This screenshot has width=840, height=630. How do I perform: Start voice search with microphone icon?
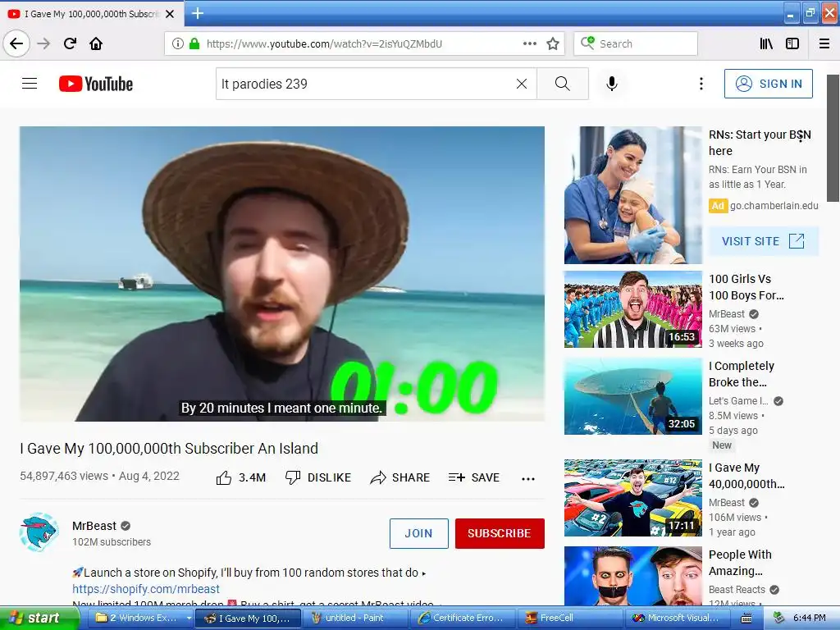pos(612,84)
